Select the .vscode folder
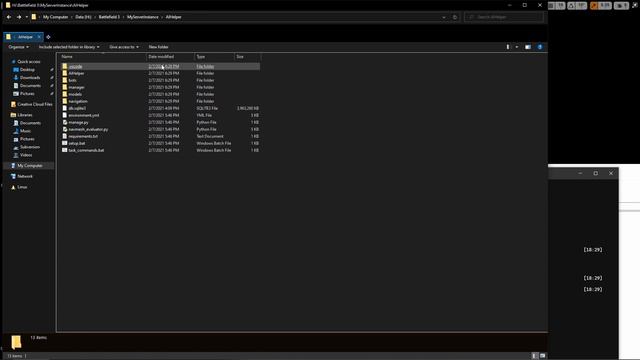Image resolution: width=640 pixels, height=360 pixels. (x=76, y=67)
